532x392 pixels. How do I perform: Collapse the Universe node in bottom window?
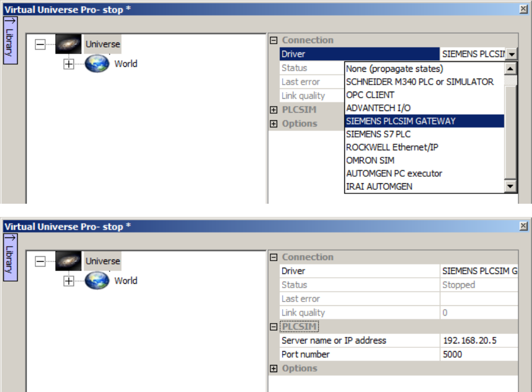click(40, 261)
